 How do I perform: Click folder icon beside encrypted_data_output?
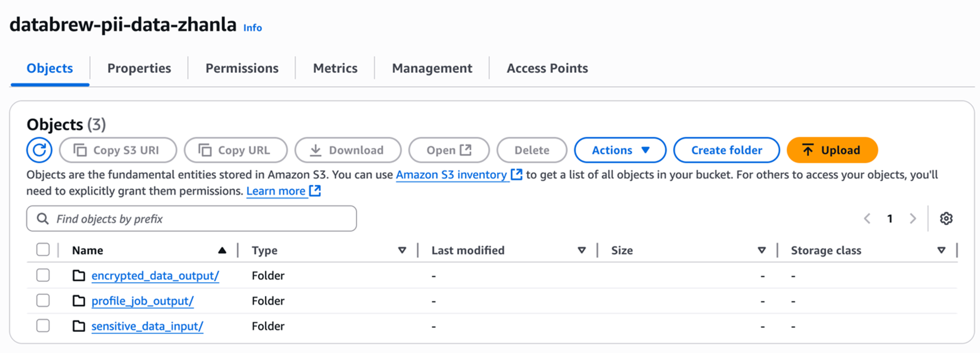coord(79,275)
